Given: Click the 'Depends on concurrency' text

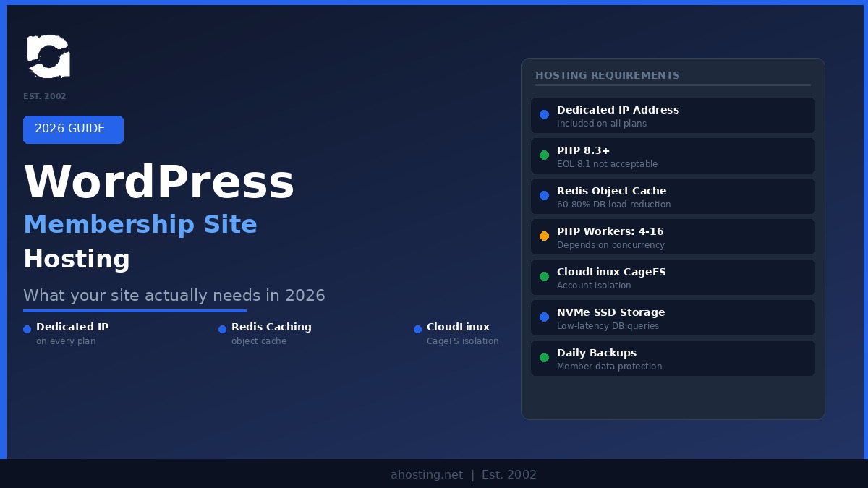Looking at the screenshot, I should (610, 245).
